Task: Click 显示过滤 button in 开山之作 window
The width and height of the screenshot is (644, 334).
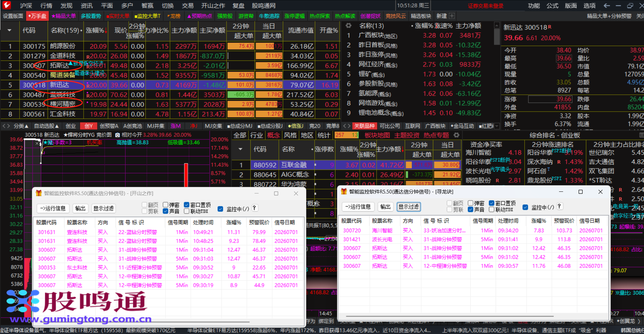Action: 104,209
